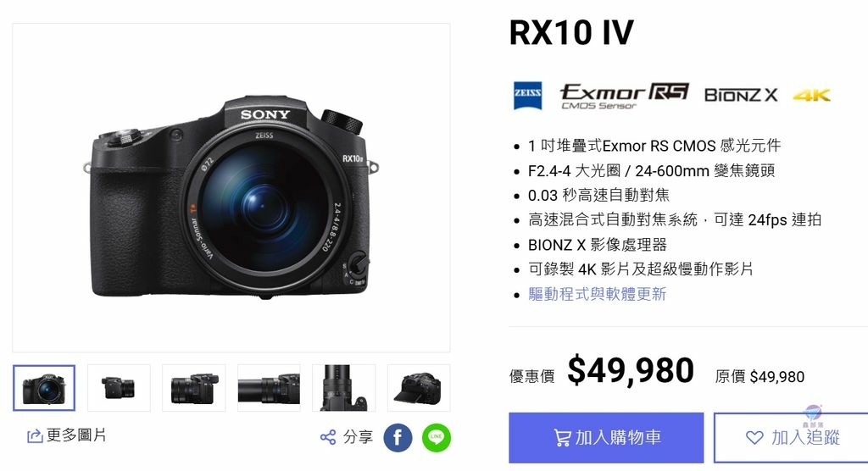Screen dimensions: 868x471
Task: Click the yellow 4K logo
Action: tap(811, 95)
